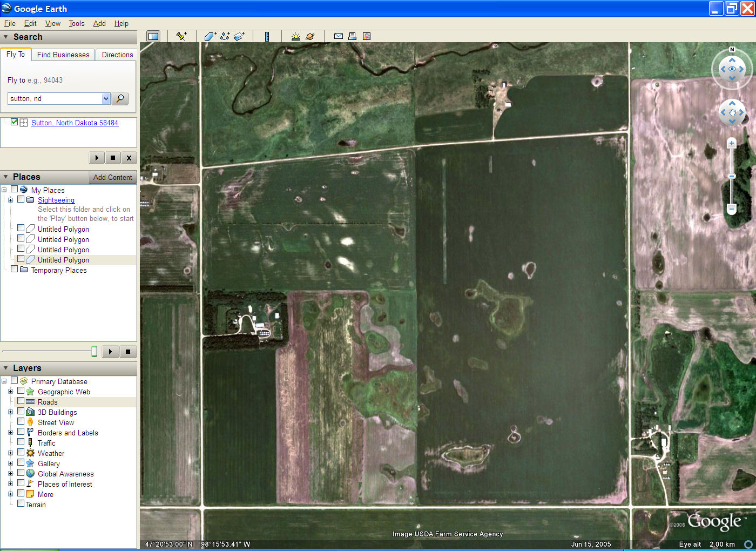Select the Places of Interest layer
Viewport: 756px width, 551px height.
point(65,484)
